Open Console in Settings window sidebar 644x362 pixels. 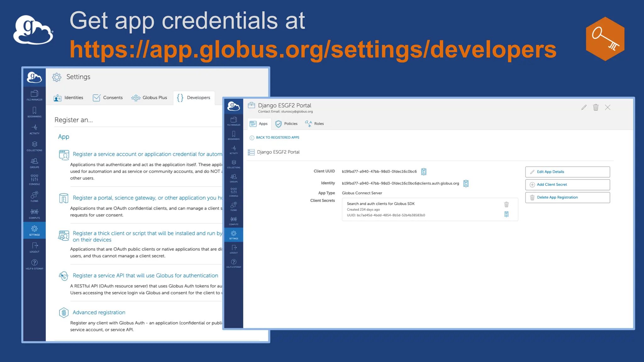pos(34,180)
